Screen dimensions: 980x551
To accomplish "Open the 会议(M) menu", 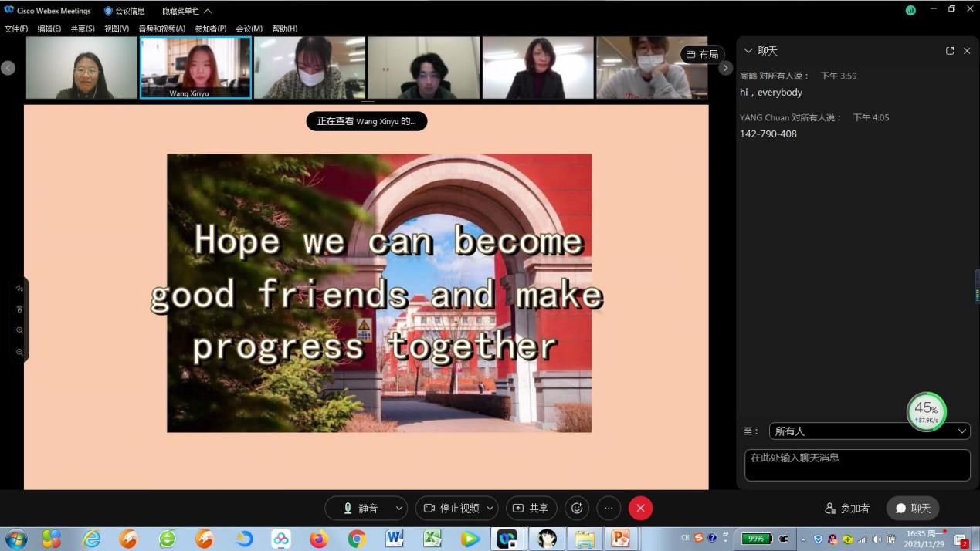I will pyautogui.click(x=249, y=29).
